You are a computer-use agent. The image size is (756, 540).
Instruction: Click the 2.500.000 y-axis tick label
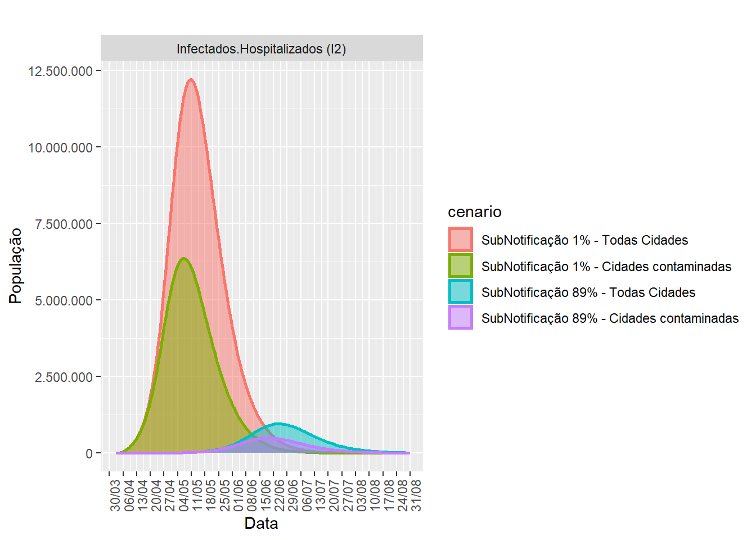coord(64,377)
